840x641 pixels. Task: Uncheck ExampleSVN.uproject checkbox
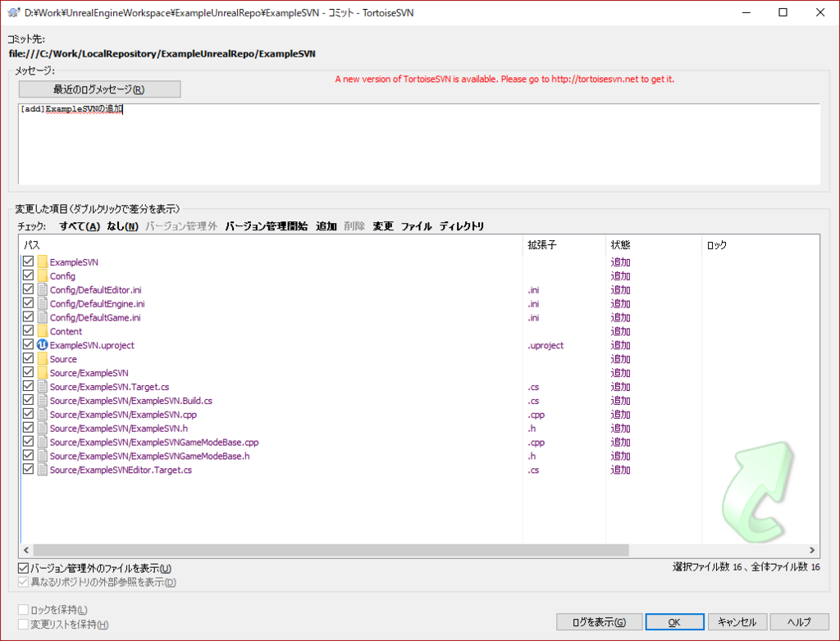(x=29, y=344)
